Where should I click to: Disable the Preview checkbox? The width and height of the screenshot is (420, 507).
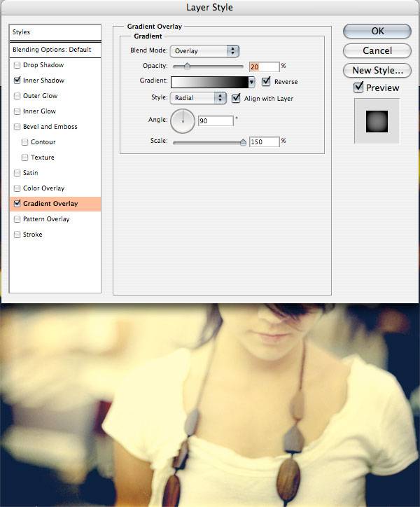click(359, 88)
